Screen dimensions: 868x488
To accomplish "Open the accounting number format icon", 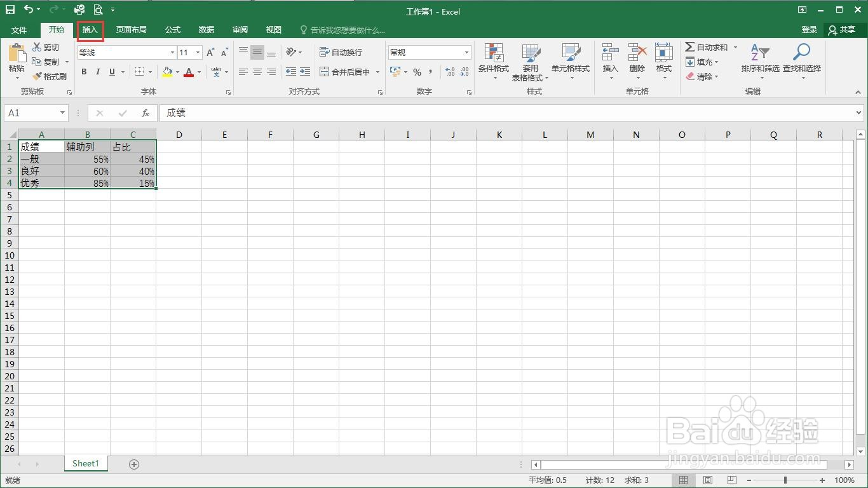I will [x=395, y=72].
